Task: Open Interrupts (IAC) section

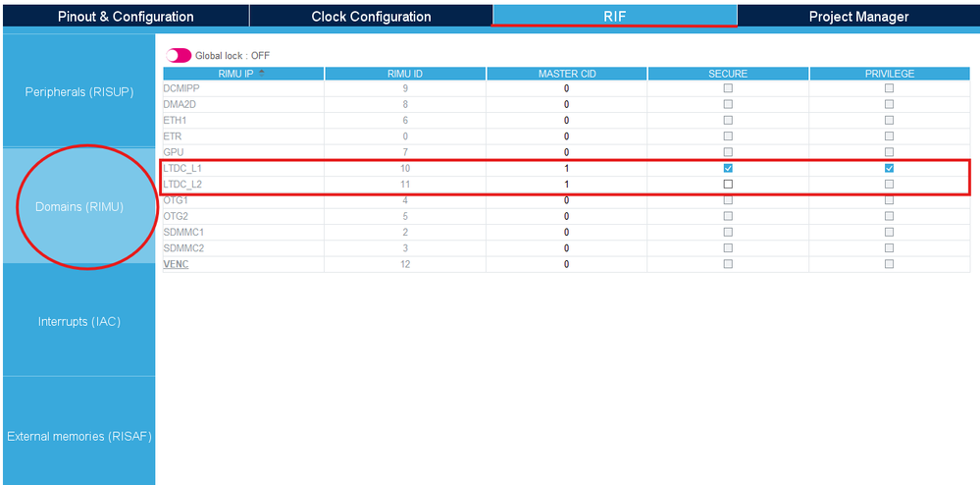Action: click(79, 322)
